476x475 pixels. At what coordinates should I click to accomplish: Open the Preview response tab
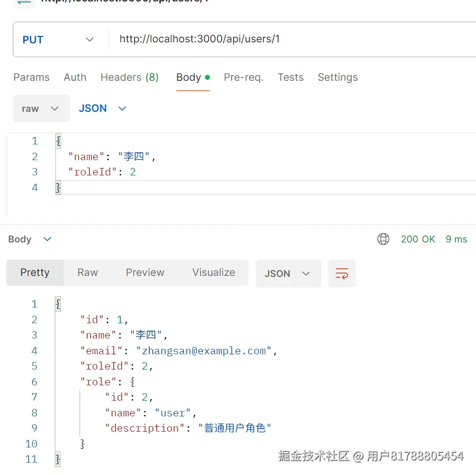pos(145,272)
